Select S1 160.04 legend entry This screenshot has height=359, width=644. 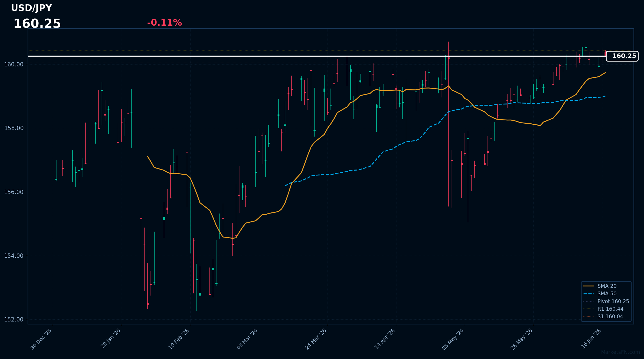tap(603, 316)
